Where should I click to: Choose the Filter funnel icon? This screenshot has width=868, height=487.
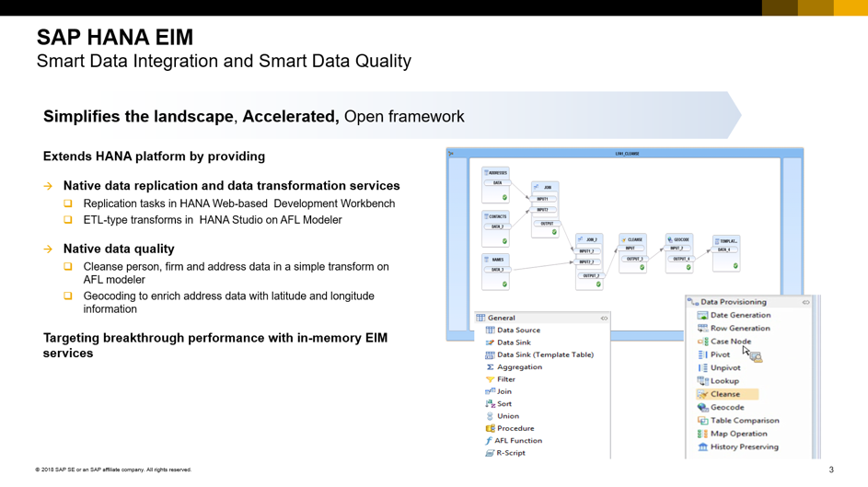click(490, 379)
